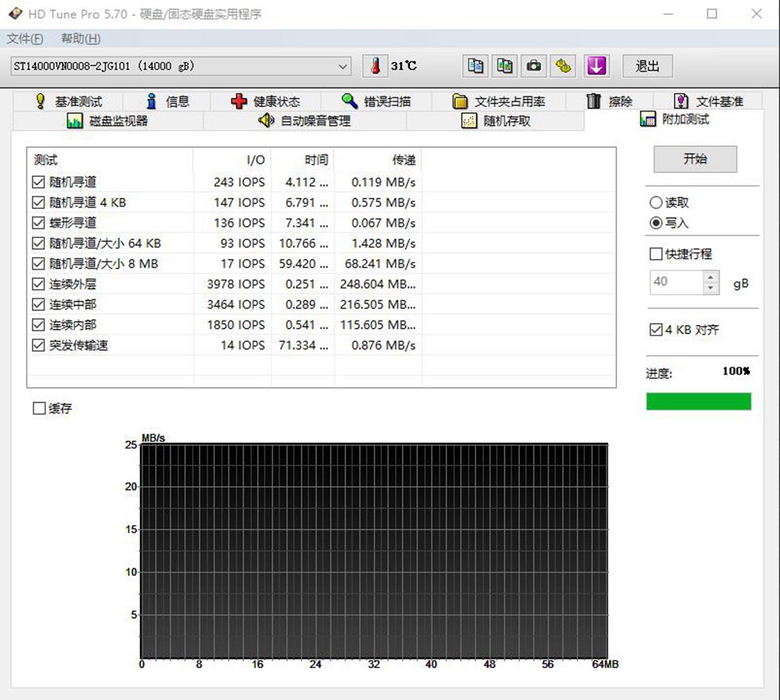Image resolution: width=780 pixels, height=700 pixels.
Task: Click the thermometer temperature icon
Action: pos(375,66)
